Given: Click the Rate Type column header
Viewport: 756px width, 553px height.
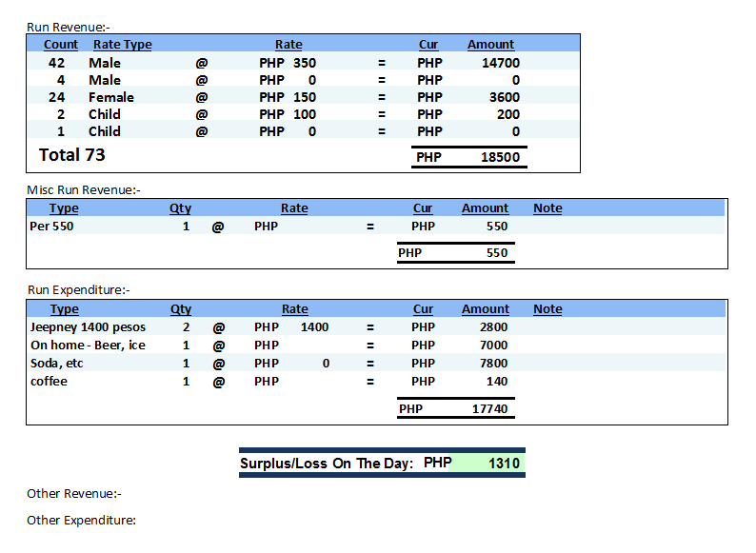Looking at the screenshot, I should (122, 44).
